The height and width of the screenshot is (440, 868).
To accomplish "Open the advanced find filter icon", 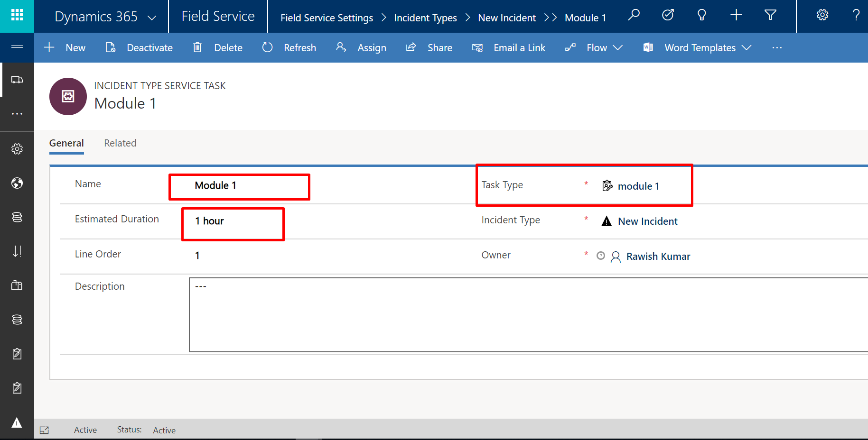I will click(x=770, y=16).
